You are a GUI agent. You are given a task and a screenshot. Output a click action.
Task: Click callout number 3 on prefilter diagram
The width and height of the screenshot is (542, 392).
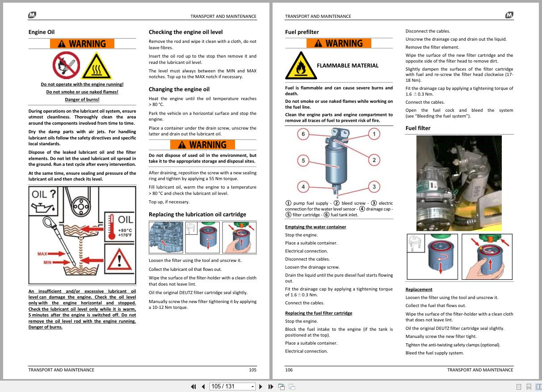374,186
